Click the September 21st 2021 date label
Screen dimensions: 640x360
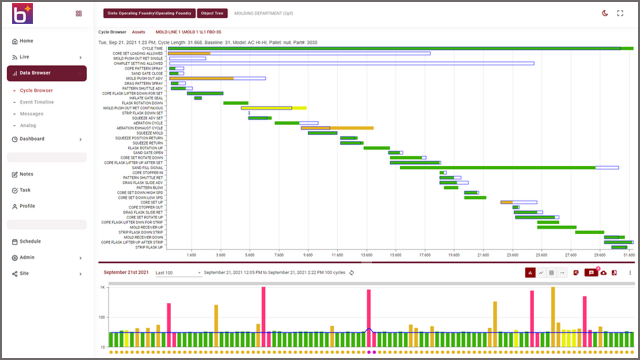point(126,273)
